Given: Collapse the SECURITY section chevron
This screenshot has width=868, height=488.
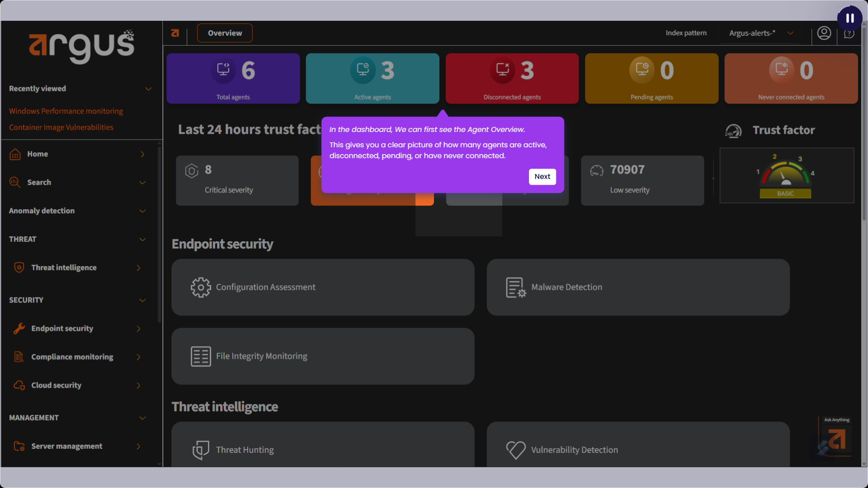Looking at the screenshot, I should click(x=142, y=300).
